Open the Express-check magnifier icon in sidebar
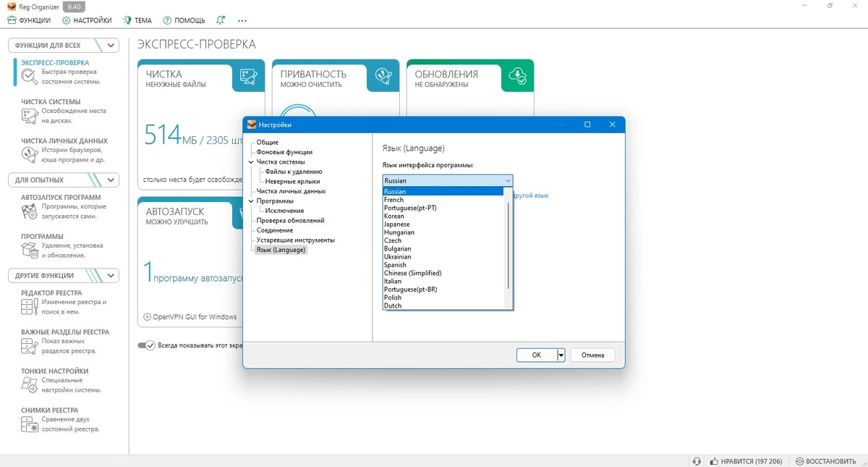 30,76
